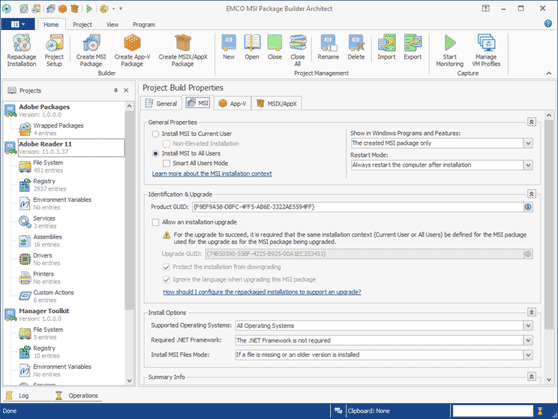Open the Operations panel tab
558x419 pixels.
pyautogui.click(x=77, y=396)
